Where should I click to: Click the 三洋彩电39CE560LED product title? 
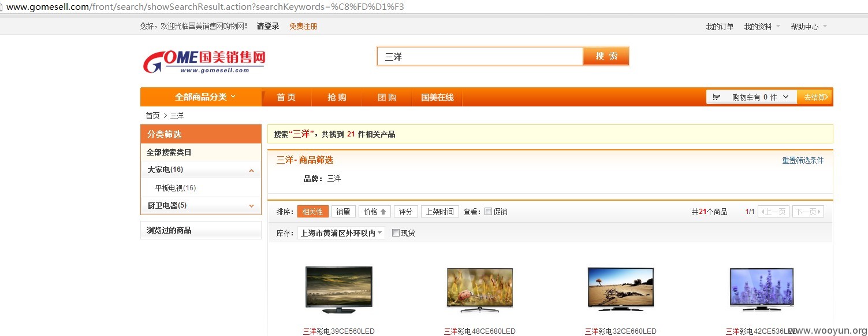click(339, 331)
